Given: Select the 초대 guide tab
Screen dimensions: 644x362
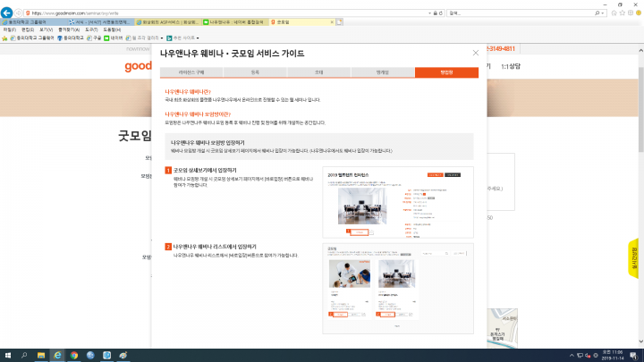Looking at the screenshot, I should (318, 72).
